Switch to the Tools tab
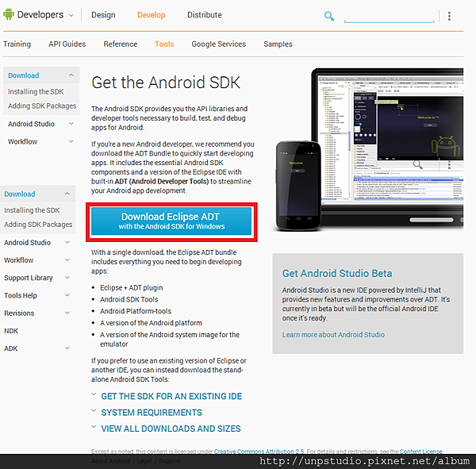Viewport: 476px width, 469px height. (164, 44)
